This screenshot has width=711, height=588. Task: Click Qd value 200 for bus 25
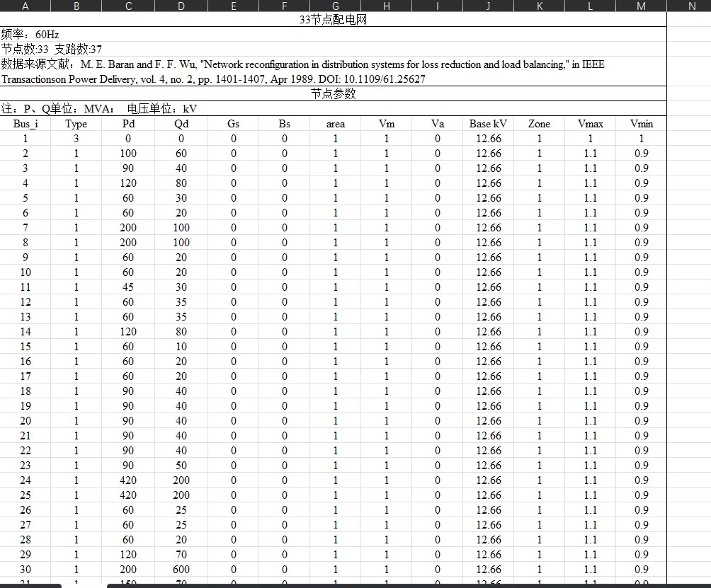(181, 495)
